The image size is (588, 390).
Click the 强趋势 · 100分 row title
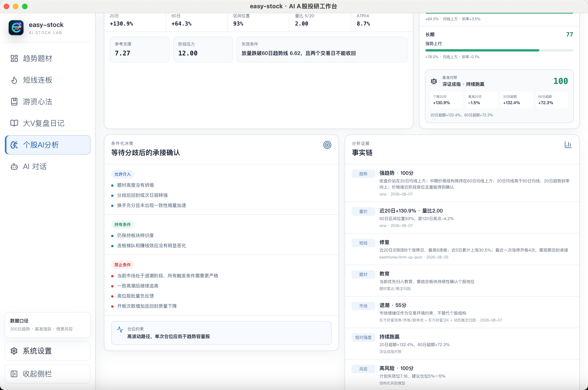[x=396, y=173]
